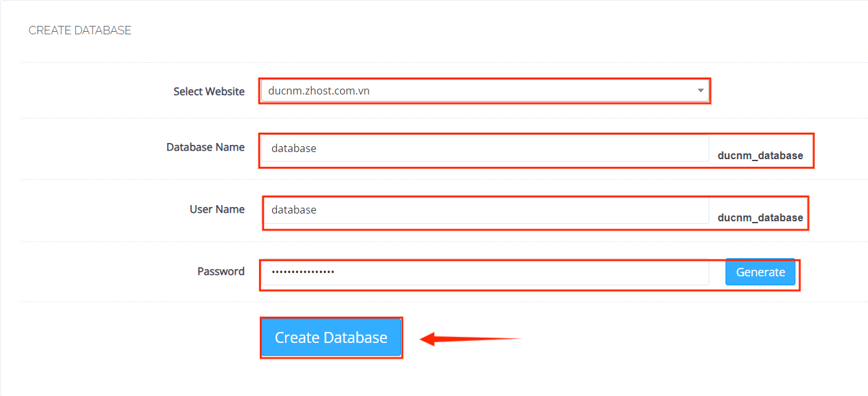Click the masked dots in the Password field
Image resolution: width=868 pixels, height=396 pixels.
(x=303, y=272)
